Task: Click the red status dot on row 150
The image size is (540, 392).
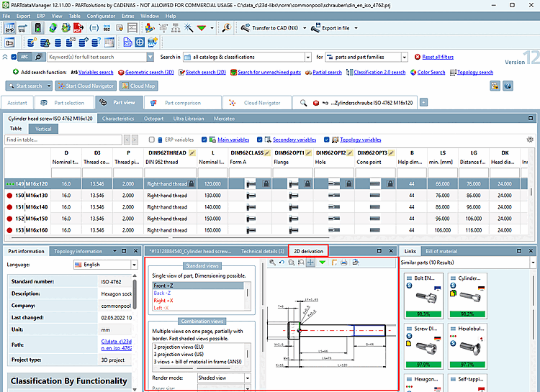Action: [x=10, y=195]
